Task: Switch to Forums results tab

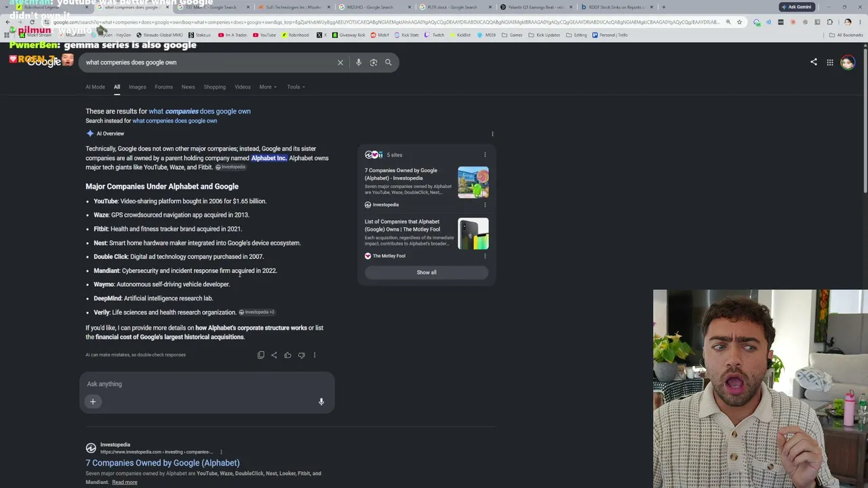Action: tap(163, 87)
